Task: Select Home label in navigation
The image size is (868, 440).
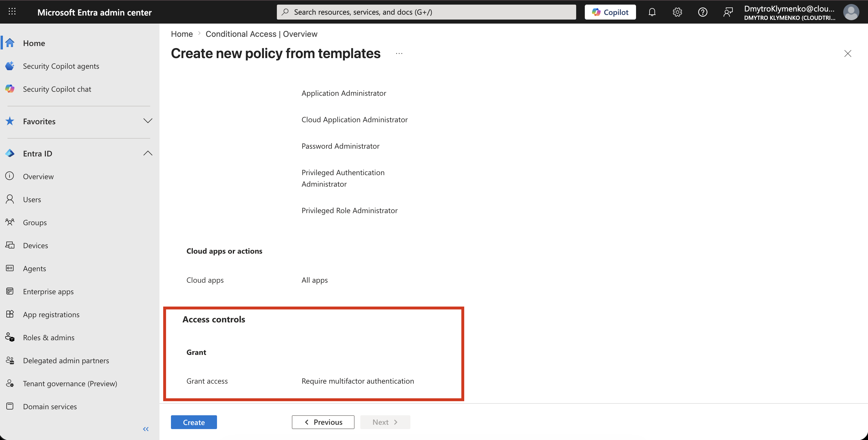Action: click(x=34, y=43)
